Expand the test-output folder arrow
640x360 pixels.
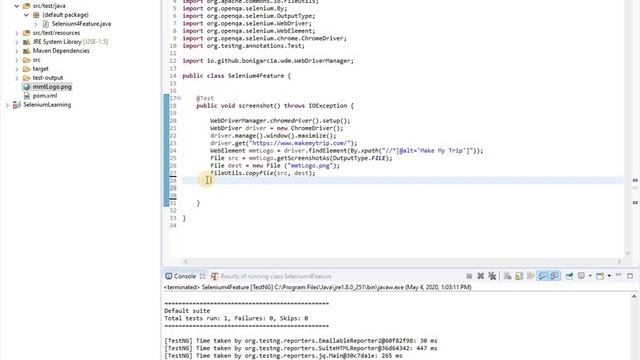17,78
